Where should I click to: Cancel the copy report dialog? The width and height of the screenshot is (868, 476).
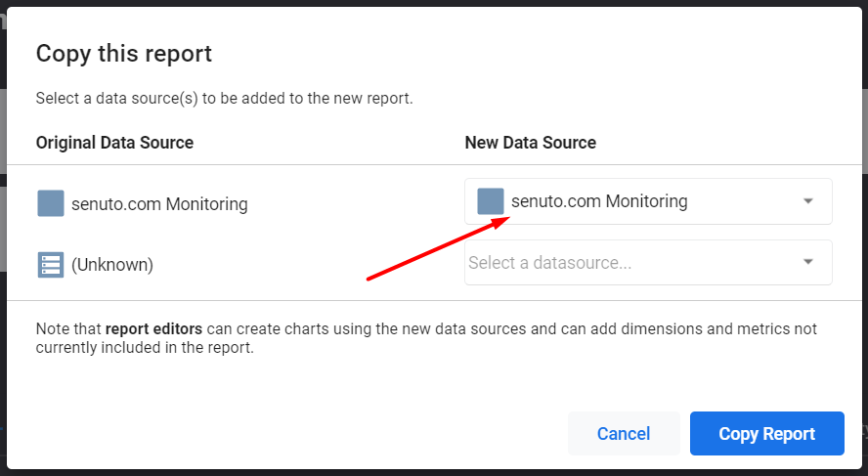coord(624,433)
